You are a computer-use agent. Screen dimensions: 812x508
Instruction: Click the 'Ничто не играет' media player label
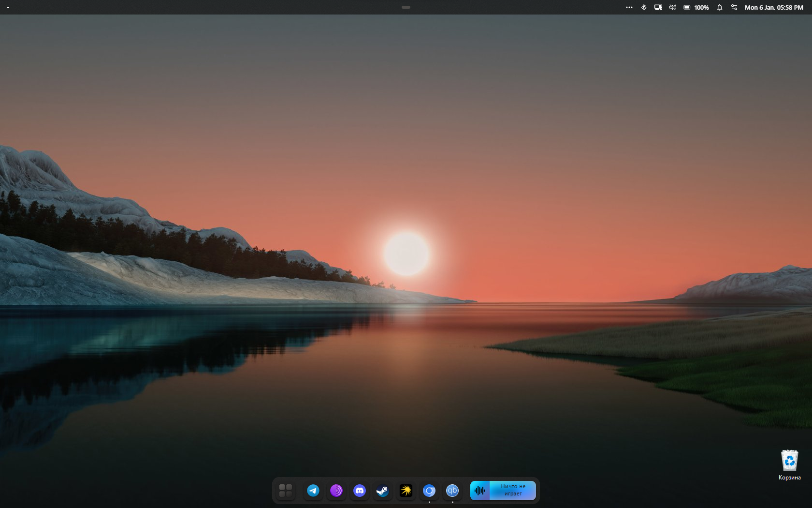513,490
